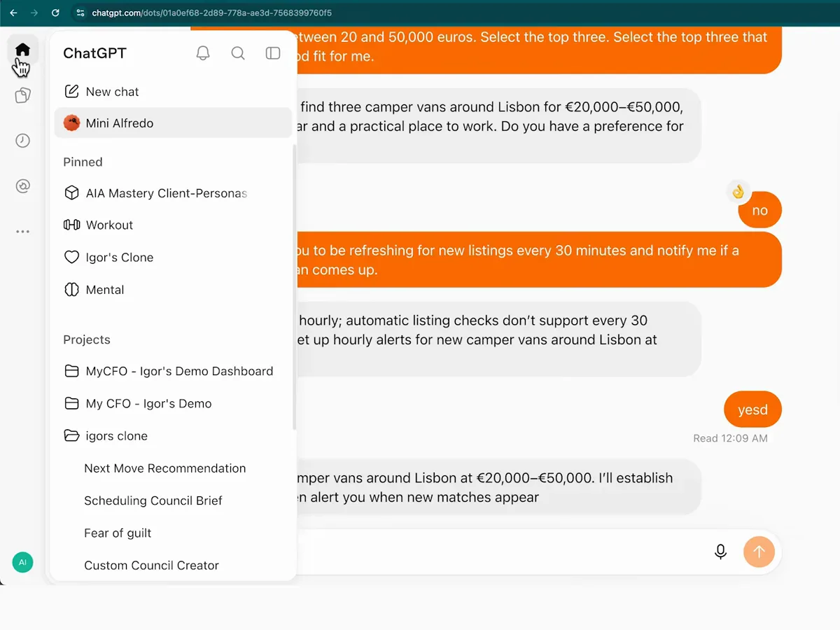Toggle the sidebar panel icon
The image size is (840, 630).
(x=273, y=53)
